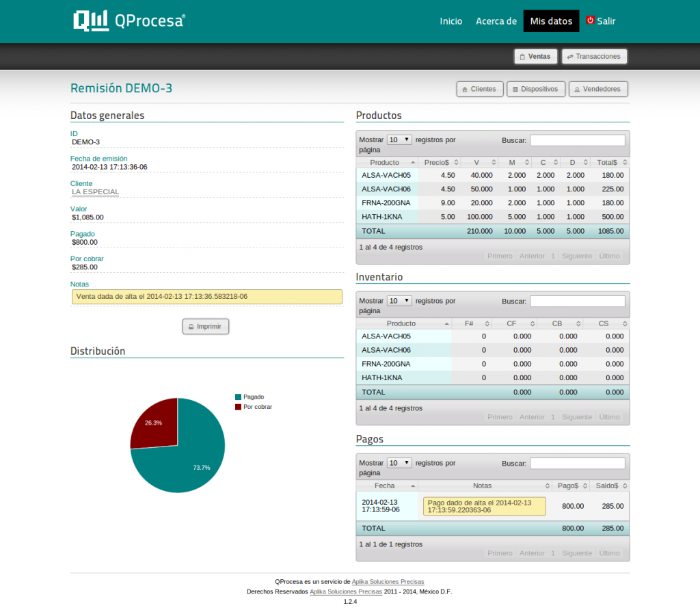The image size is (700, 612).
Task: Click the device icon on Dispositivos button
Action: pyautogui.click(x=515, y=90)
